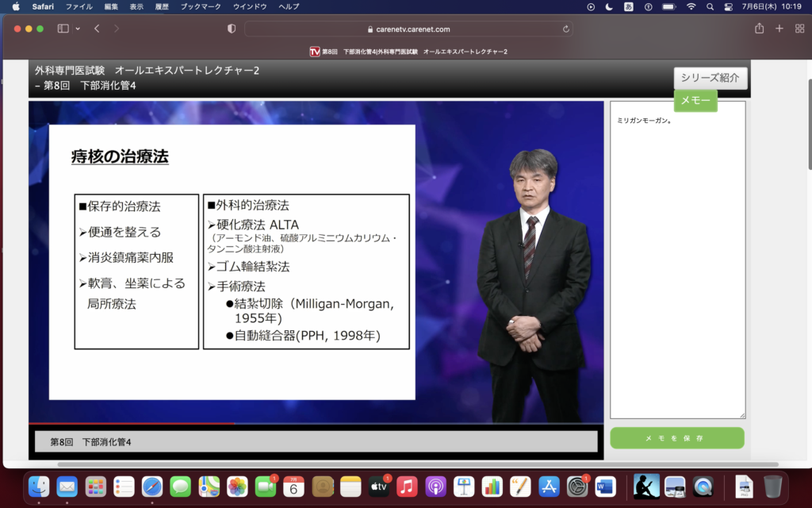
Task: Go back using the back arrow
Action: (x=97, y=29)
